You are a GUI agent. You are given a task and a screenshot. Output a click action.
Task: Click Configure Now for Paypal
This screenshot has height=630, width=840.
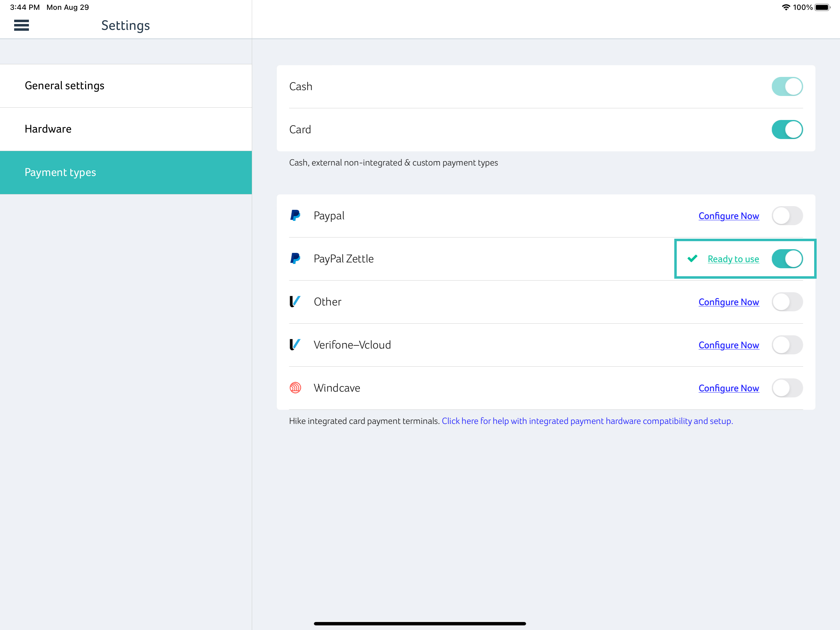coord(728,216)
